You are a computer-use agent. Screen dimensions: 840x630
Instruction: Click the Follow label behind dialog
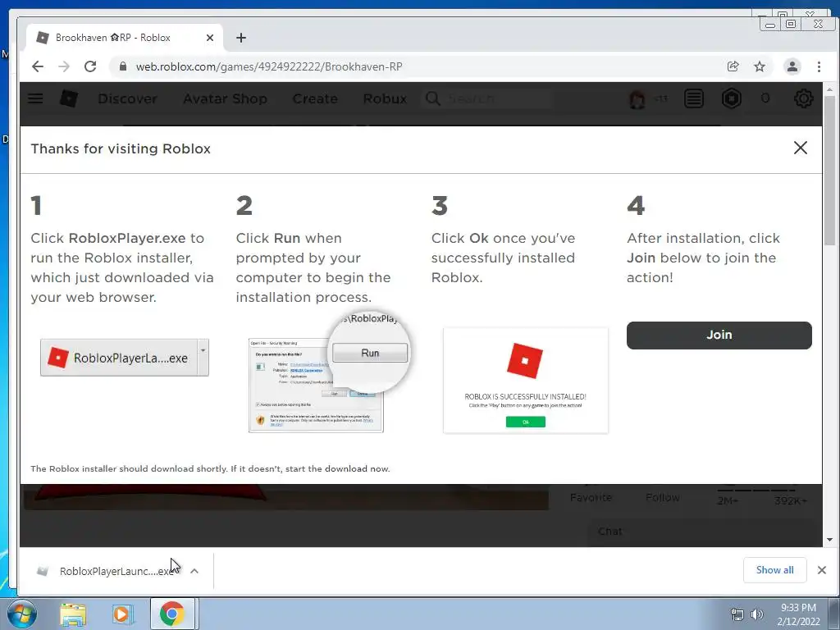click(x=663, y=498)
